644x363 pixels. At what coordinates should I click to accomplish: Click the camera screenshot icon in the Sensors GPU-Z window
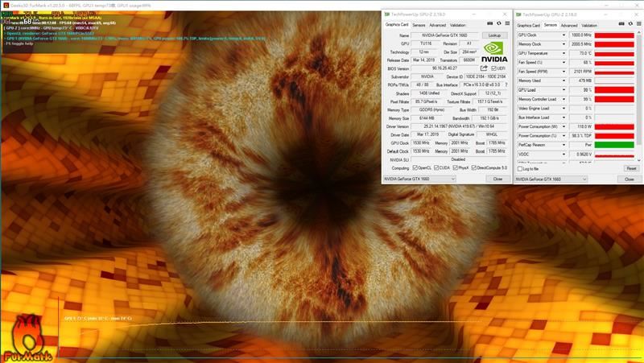pos(621,24)
